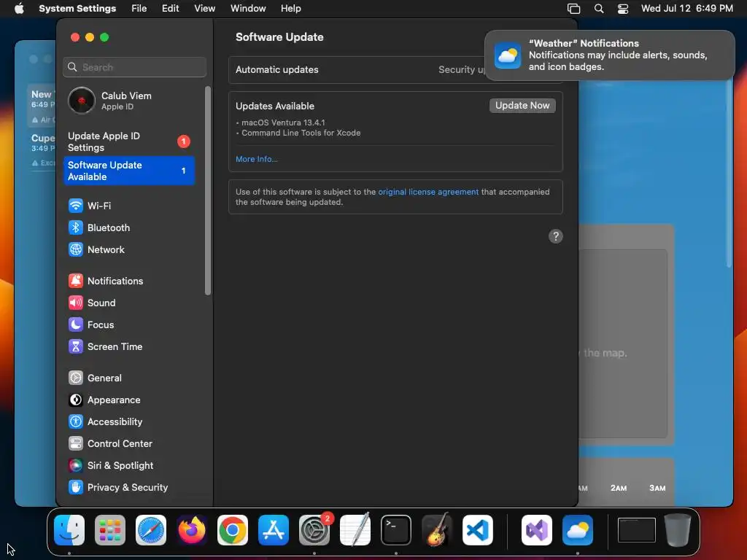Click "Command Line Tools for Xcode" entry
The image size is (747, 560).
(x=301, y=133)
